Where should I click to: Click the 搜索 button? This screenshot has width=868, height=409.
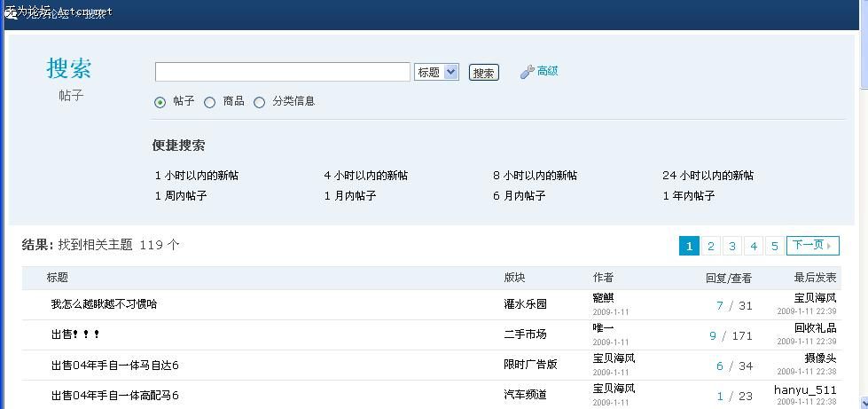click(x=484, y=73)
